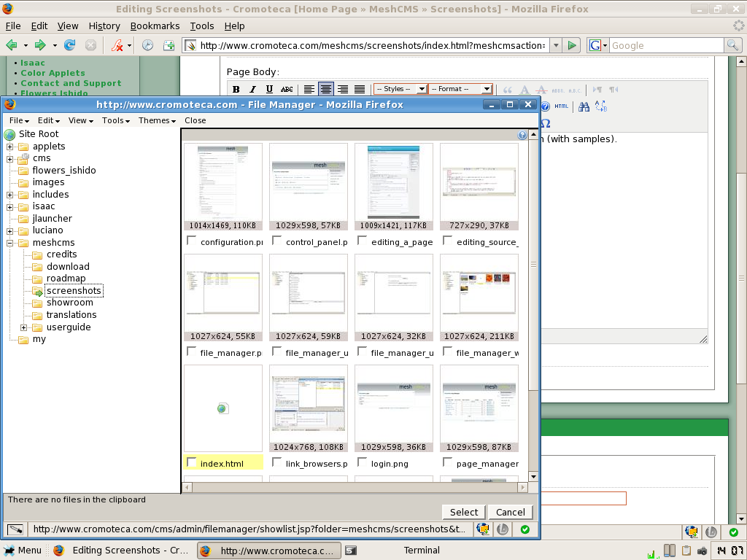
Task: Click the help question icon in file list
Action: click(x=522, y=135)
